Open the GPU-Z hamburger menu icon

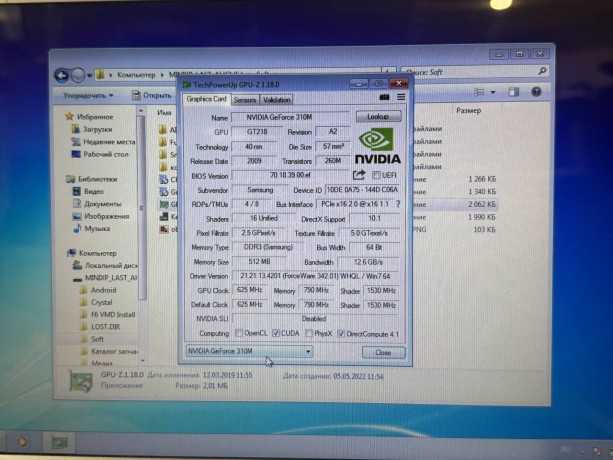point(401,97)
